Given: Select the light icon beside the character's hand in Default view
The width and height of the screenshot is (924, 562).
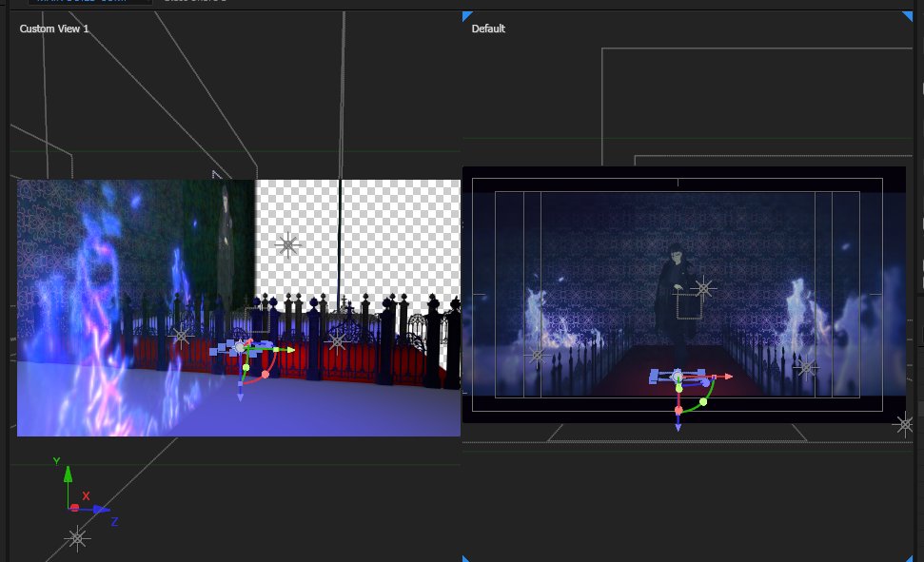Looking at the screenshot, I should 703,289.
